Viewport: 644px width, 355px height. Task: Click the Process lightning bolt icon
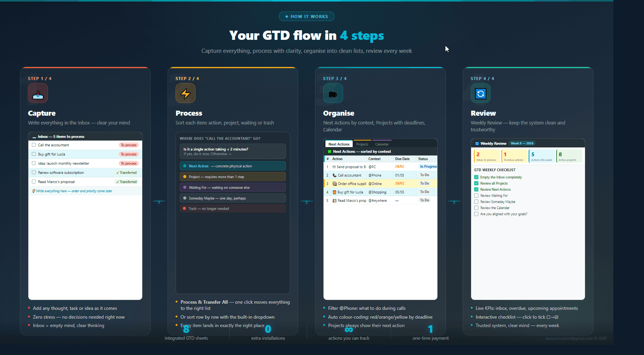(186, 93)
